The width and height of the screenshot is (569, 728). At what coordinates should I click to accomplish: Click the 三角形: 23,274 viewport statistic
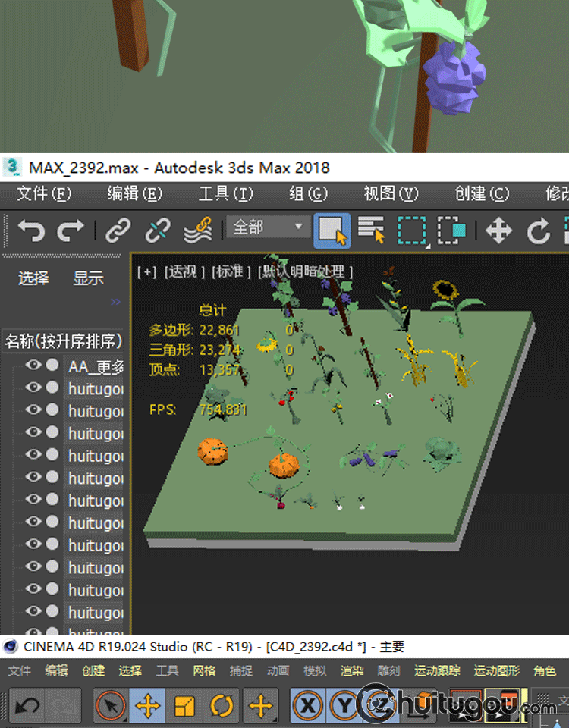tap(195, 350)
